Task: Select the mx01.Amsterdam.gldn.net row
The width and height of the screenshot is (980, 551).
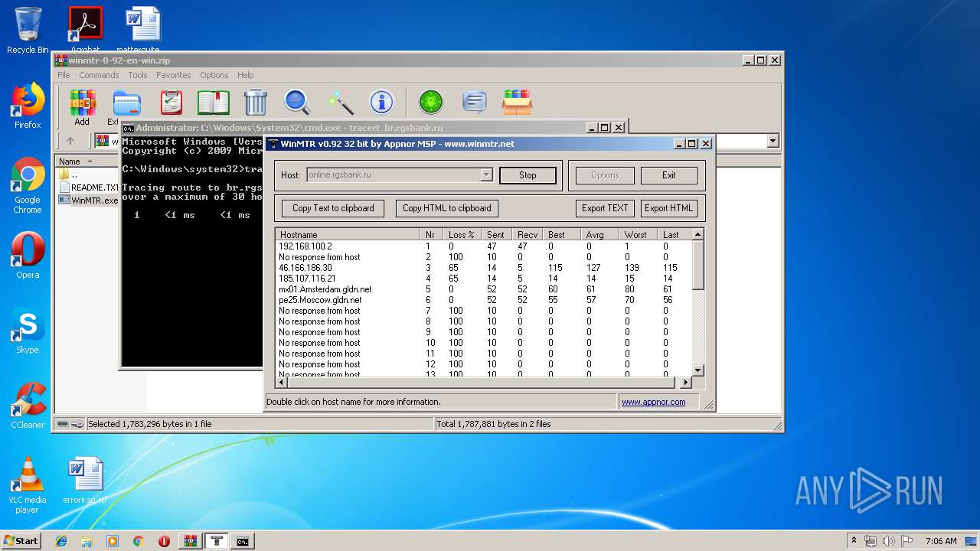Action: (x=484, y=289)
